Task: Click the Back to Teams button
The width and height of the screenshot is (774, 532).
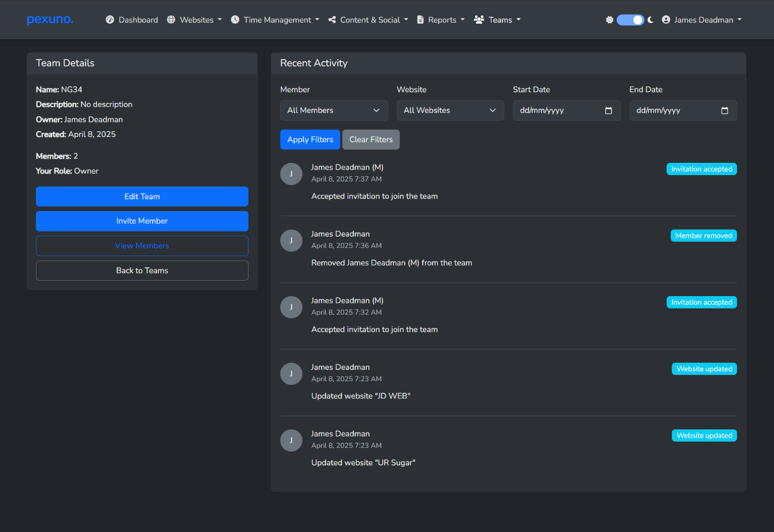Action: 142,271
